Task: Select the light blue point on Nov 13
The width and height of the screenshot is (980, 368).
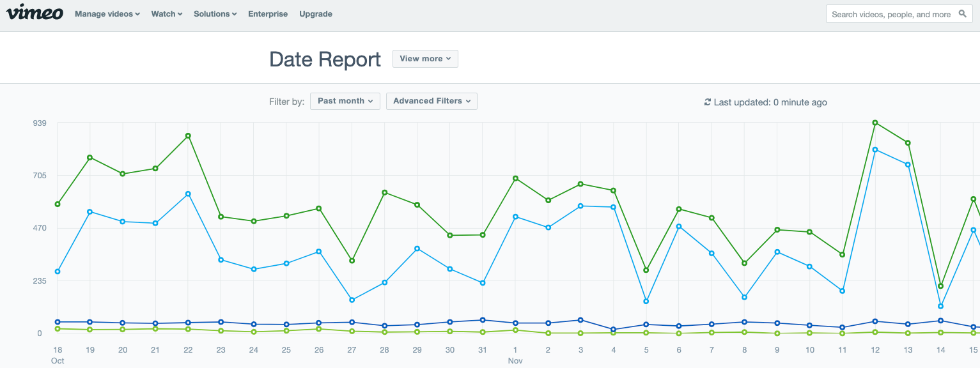Action: 908,165
